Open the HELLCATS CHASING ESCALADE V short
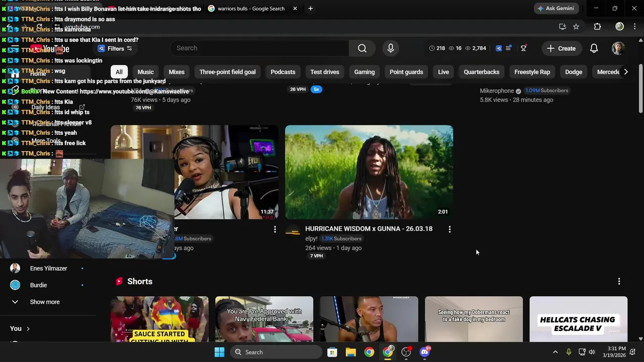The width and height of the screenshot is (644, 362). click(x=578, y=319)
